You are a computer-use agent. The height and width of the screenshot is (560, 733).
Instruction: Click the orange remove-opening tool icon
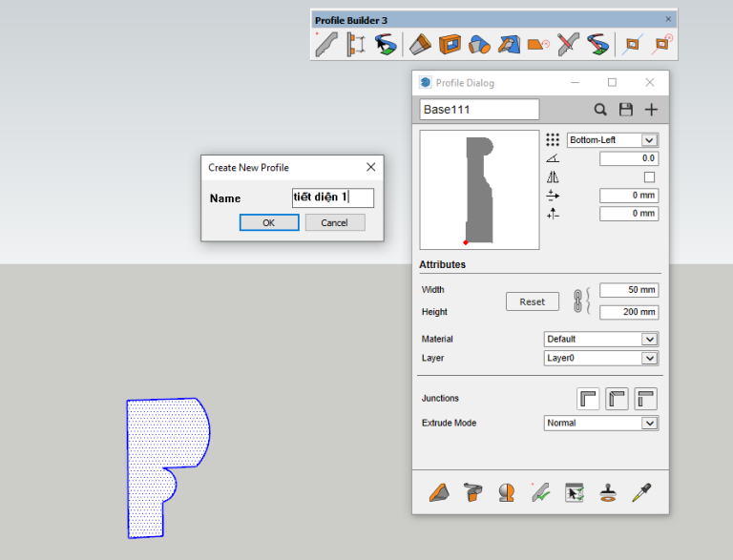[x=538, y=45]
